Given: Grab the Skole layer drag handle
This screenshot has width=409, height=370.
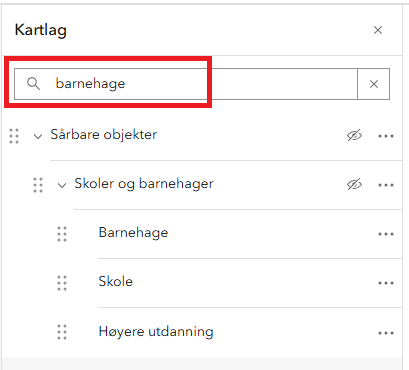Looking at the screenshot, I should coord(62,283).
